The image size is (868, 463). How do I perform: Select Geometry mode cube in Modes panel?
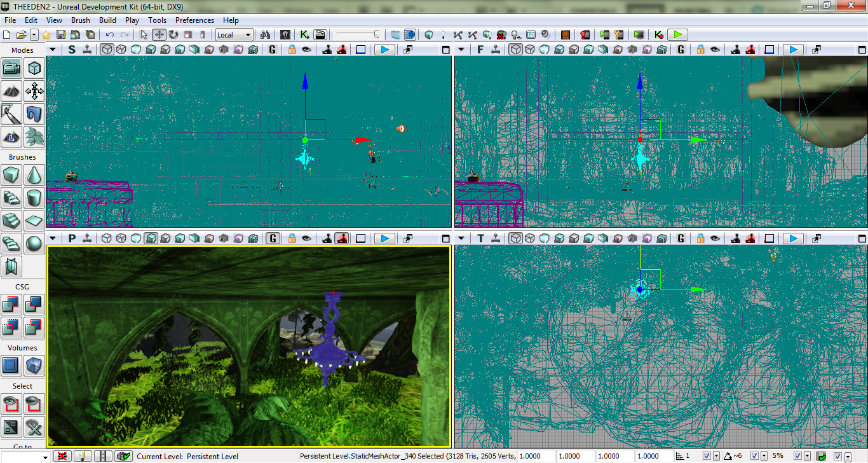(34, 67)
